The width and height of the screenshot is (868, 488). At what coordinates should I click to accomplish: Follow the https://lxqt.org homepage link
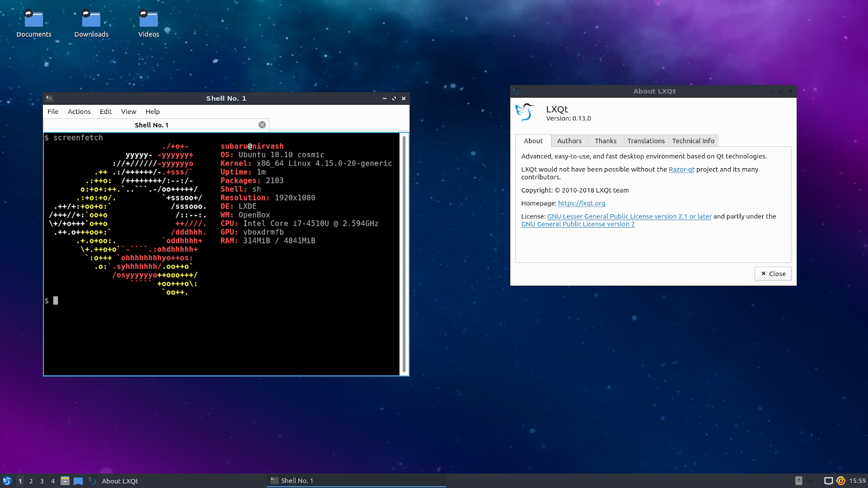[x=581, y=203]
